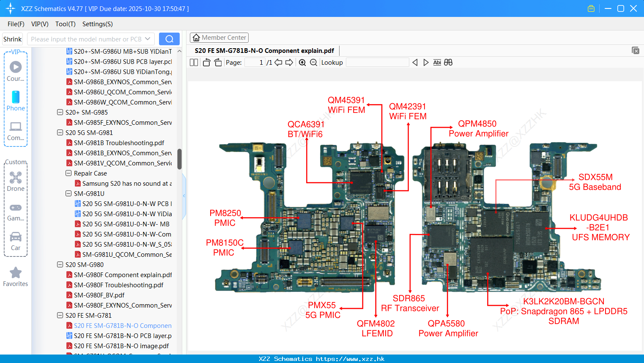
Task: Click the Shrink button
Action: click(12, 39)
